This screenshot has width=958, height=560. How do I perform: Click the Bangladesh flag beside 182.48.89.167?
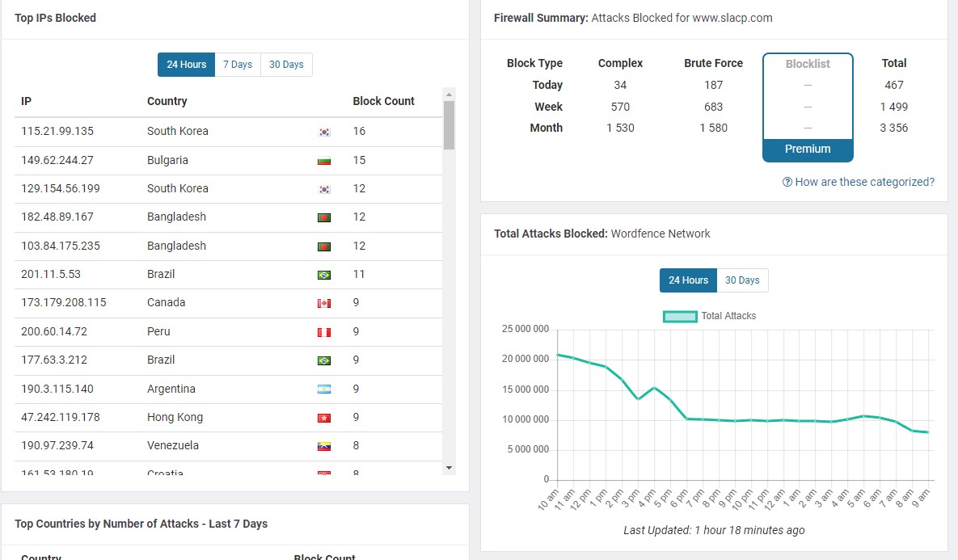click(x=324, y=217)
